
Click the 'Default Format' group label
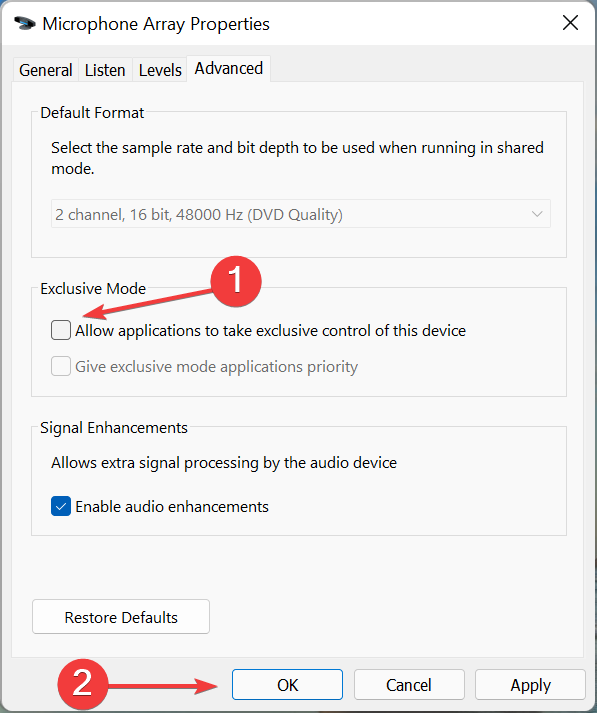pos(92,113)
